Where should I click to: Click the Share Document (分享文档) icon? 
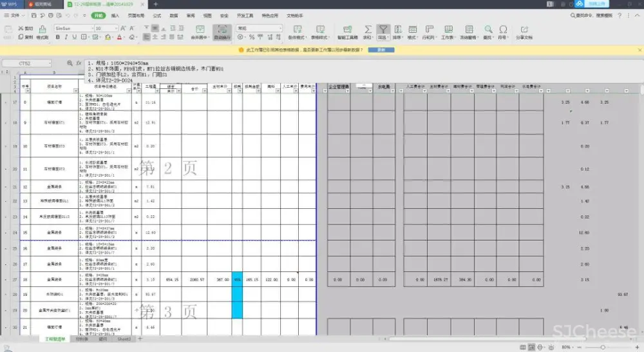point(524,30)
